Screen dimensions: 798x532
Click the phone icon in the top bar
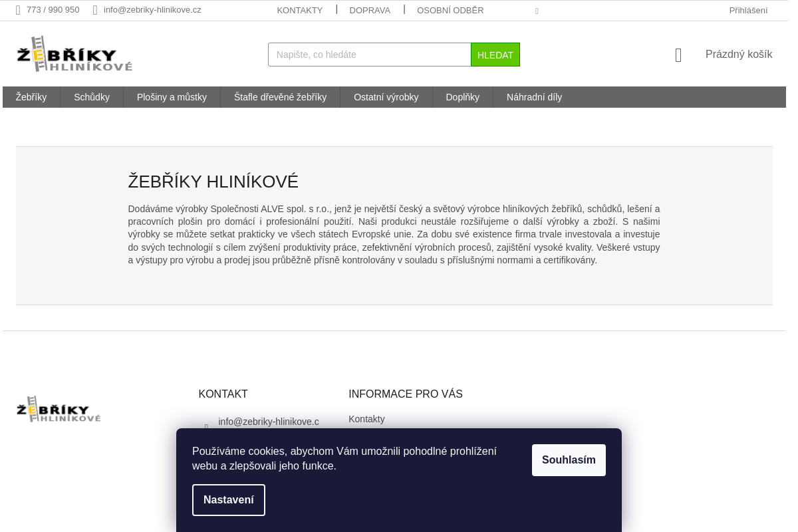point(19,10)
